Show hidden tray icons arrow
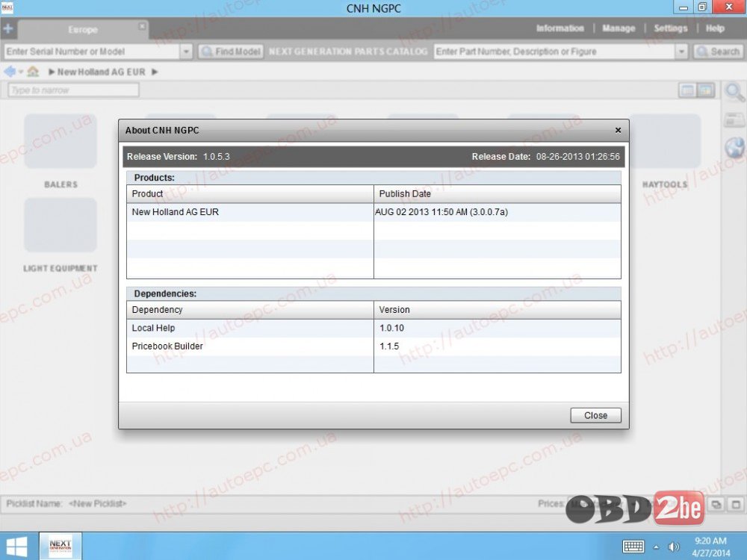Viewport: 747px width, 560px height. pos(656,547)
